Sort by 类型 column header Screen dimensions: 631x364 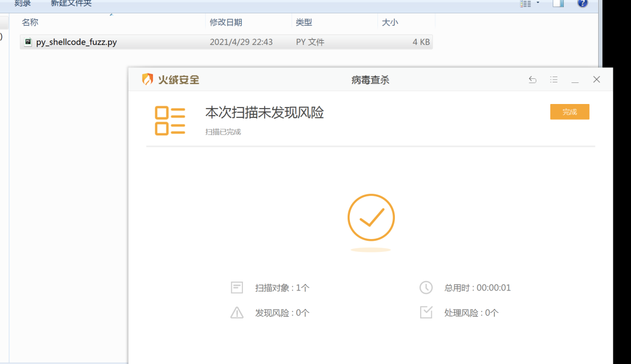click(x=304, y=22)
